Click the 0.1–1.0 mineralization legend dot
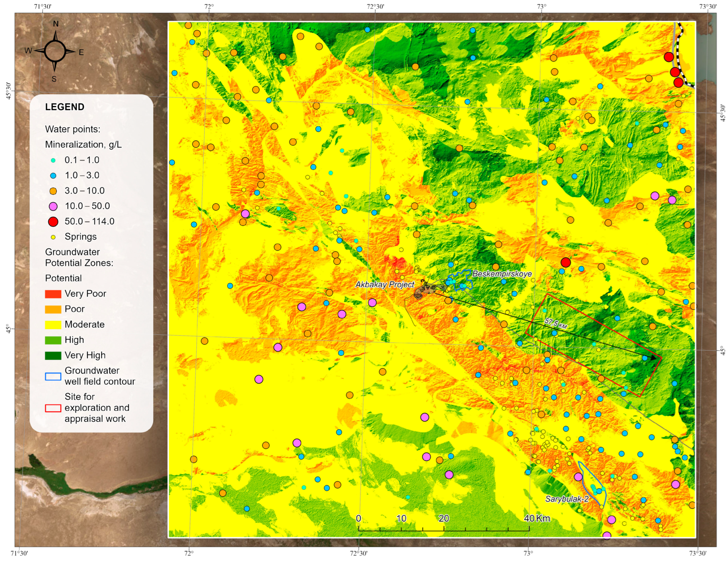 (53, 160)
